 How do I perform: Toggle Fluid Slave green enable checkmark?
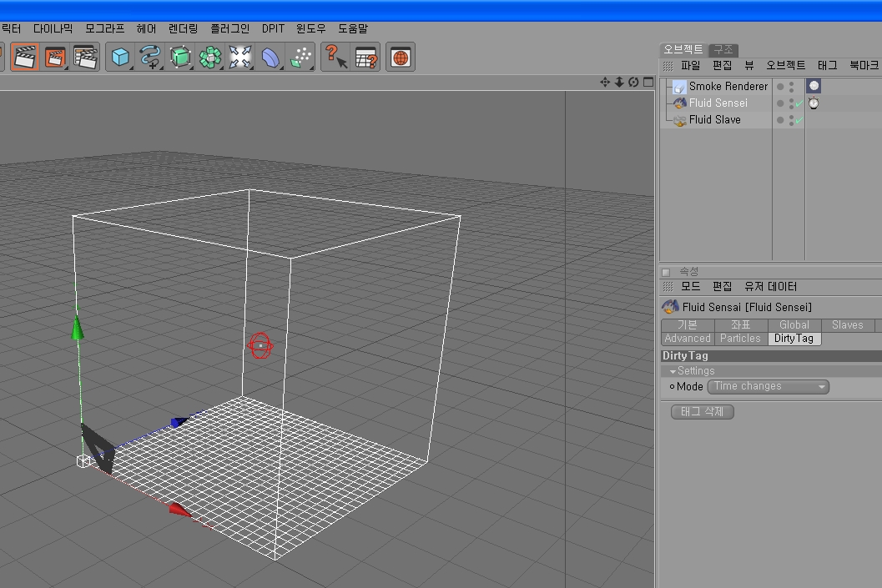click(x=799, y=120)
